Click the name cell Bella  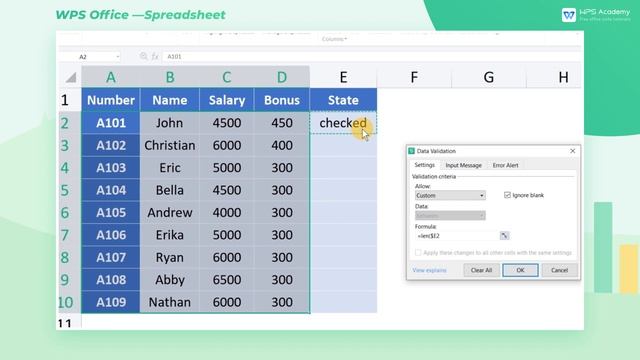(x=170, y=190)
